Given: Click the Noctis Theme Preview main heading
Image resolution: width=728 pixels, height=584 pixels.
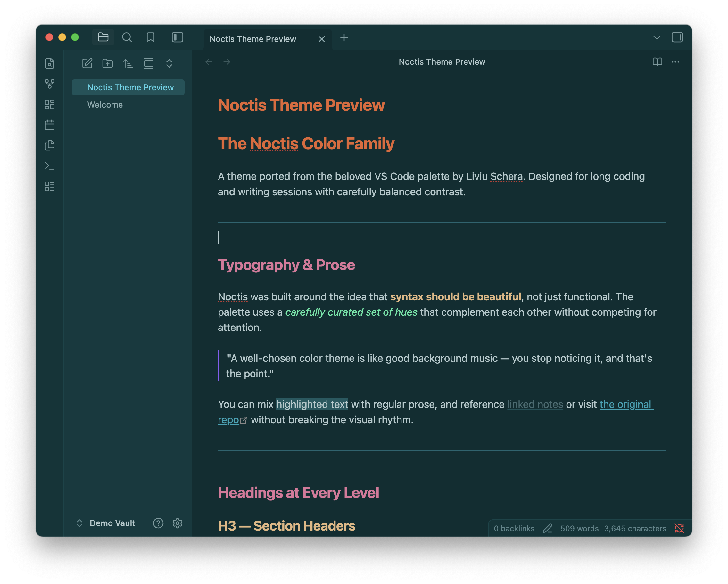Looking at the screenshot, I should click(301, 105).
